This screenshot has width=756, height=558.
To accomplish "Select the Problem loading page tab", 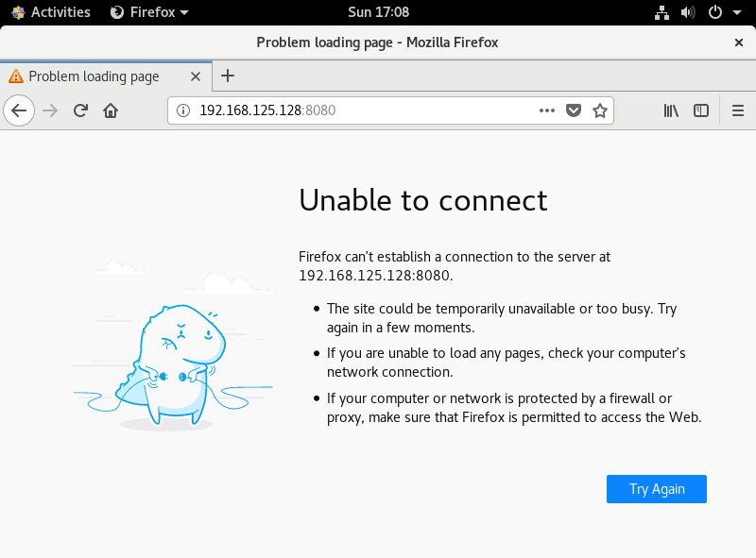I will (x=106, y=76).
